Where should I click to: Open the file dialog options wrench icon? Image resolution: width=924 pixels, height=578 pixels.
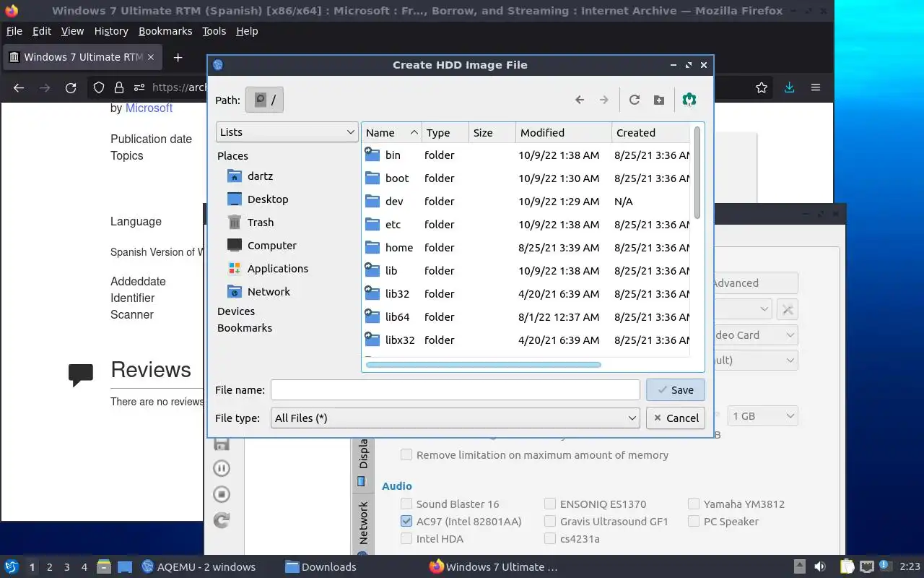[x=689, y=100]
